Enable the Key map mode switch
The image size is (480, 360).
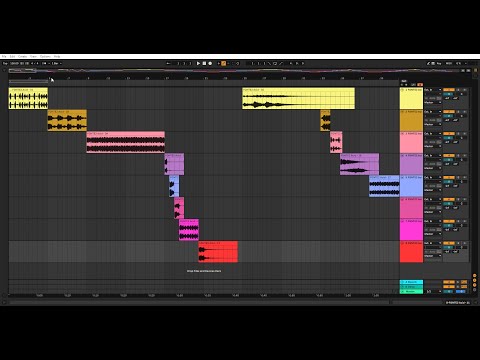pos(439,63)
